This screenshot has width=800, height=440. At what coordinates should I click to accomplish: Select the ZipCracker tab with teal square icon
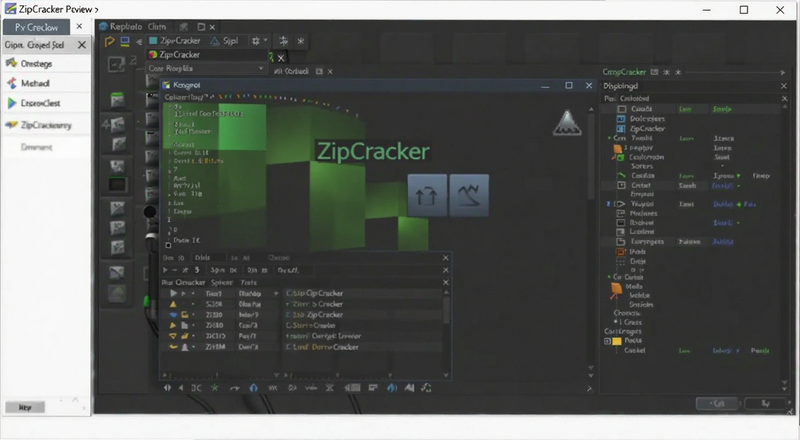click(174, 41)
